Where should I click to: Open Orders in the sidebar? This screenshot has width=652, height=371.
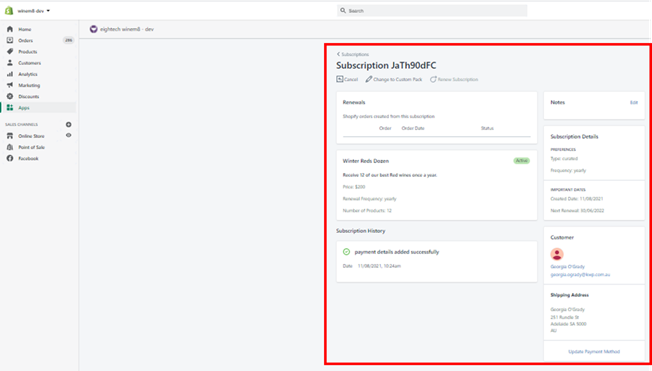25,40
